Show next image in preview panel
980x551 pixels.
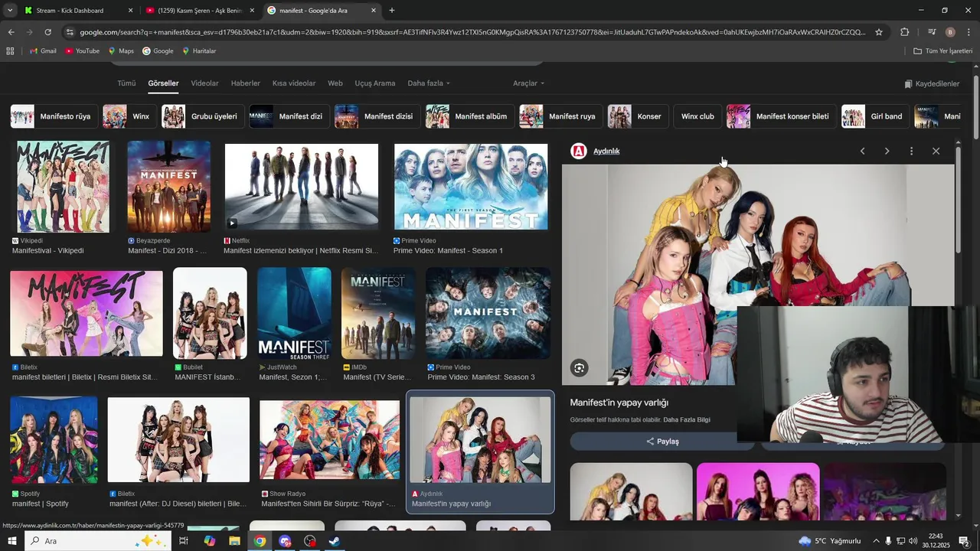(x=887, y=151)
